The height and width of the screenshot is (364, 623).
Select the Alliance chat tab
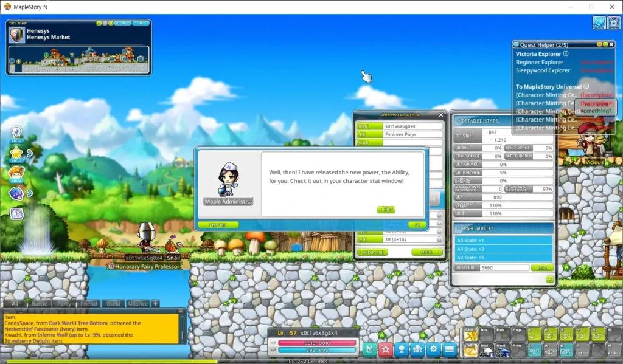point(138,304)
